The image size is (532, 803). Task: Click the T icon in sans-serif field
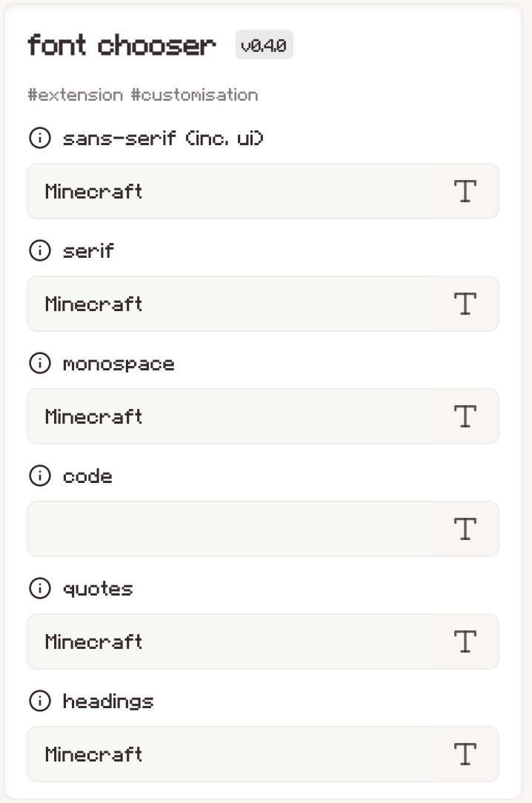pos(465,191)
